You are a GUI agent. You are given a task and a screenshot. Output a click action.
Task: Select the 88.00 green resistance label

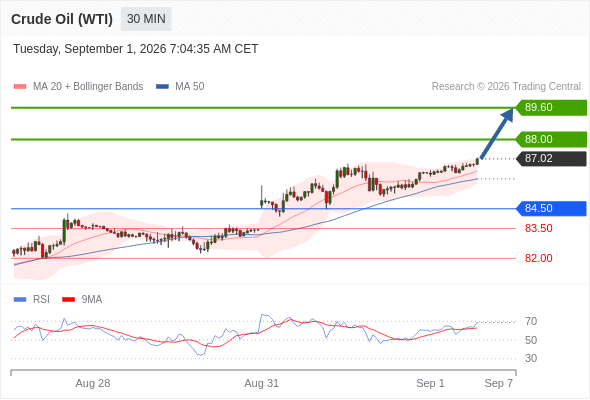(x=550, y=139)
